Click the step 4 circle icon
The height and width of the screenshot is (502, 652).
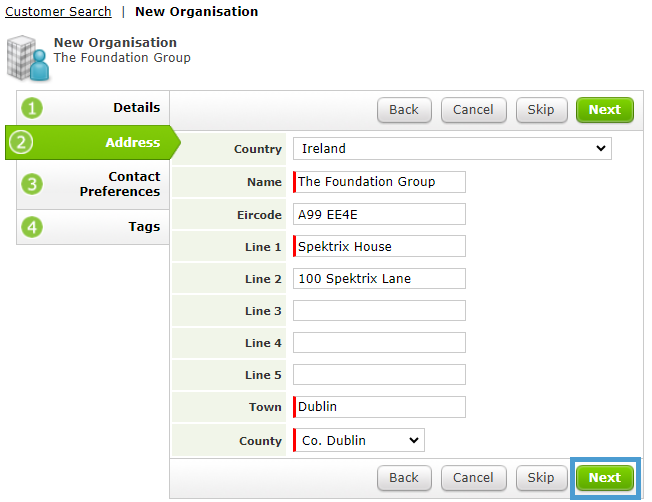click(x=32, y=227)
